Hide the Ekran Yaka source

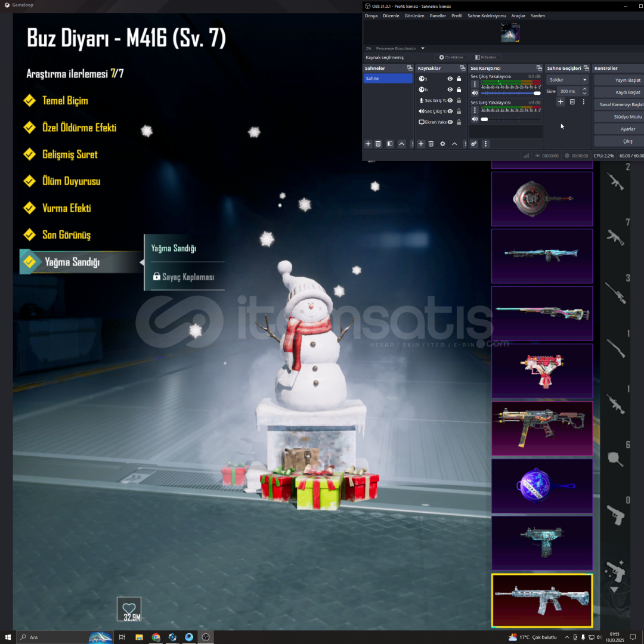[450, 122]
